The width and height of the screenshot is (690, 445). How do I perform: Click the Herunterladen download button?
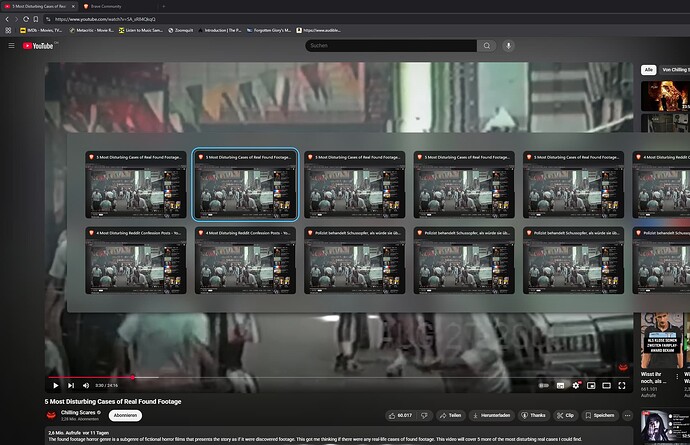point(492,416)
